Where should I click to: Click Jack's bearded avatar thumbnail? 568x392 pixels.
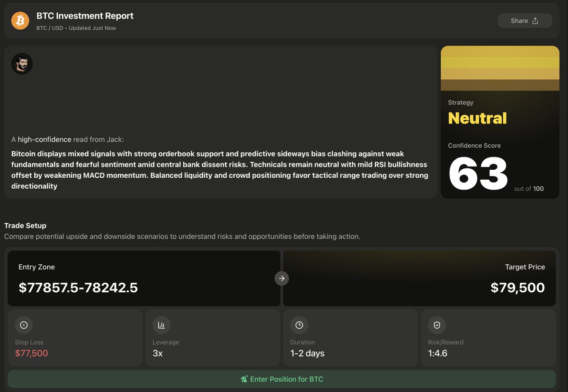[22, 64]
